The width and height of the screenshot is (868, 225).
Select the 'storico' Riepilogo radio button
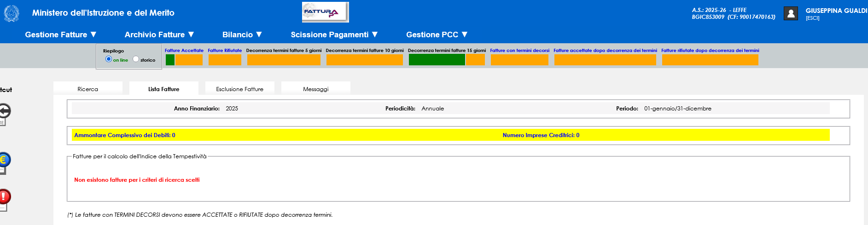click(x=136, y=59)
